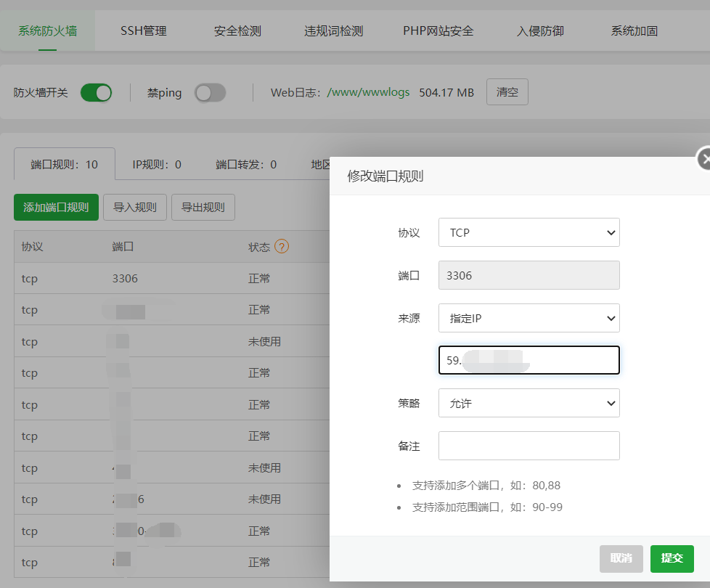
Task: Enable the 禁ping toggle
Action: pos(210,93)
